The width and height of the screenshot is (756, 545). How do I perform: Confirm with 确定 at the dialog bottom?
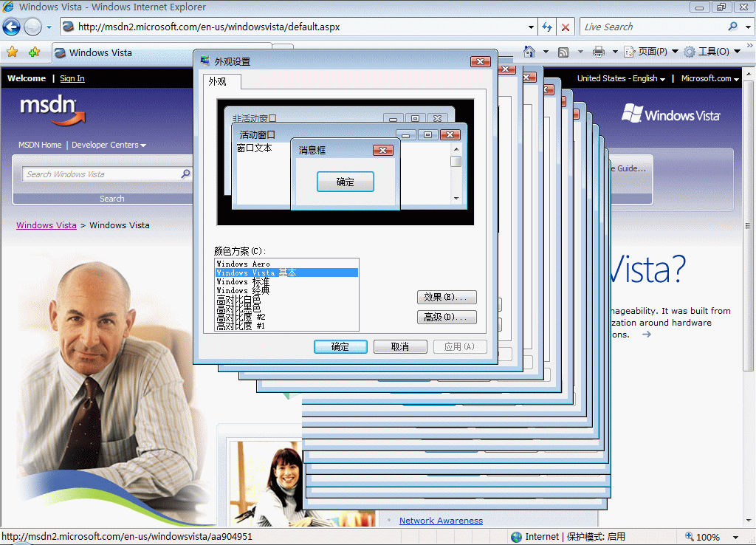click(x=340, y=347)
